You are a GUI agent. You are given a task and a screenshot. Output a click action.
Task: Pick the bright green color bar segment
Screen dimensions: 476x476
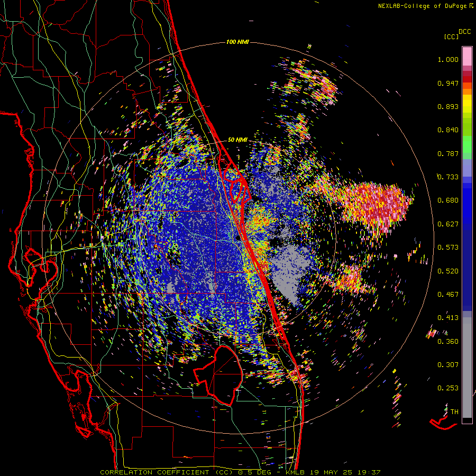467,144
